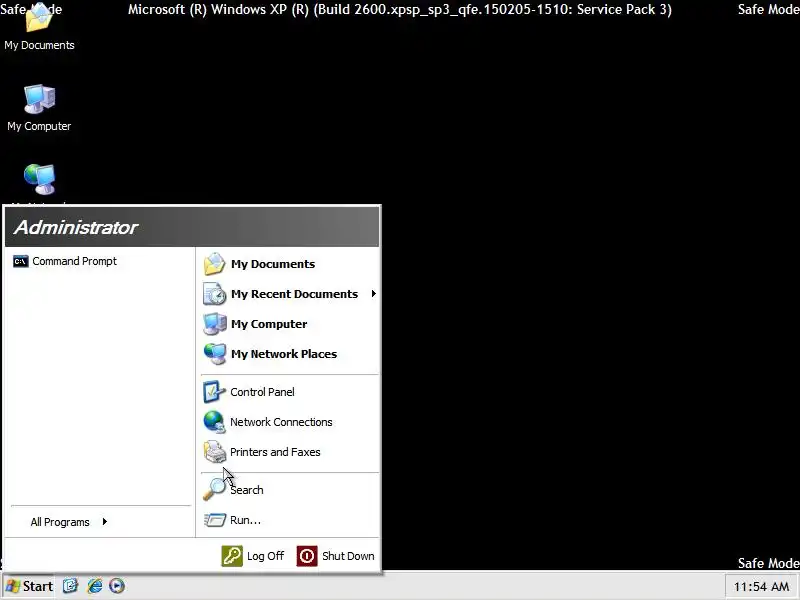Open My Computer from the Start menu

[289, 324]
